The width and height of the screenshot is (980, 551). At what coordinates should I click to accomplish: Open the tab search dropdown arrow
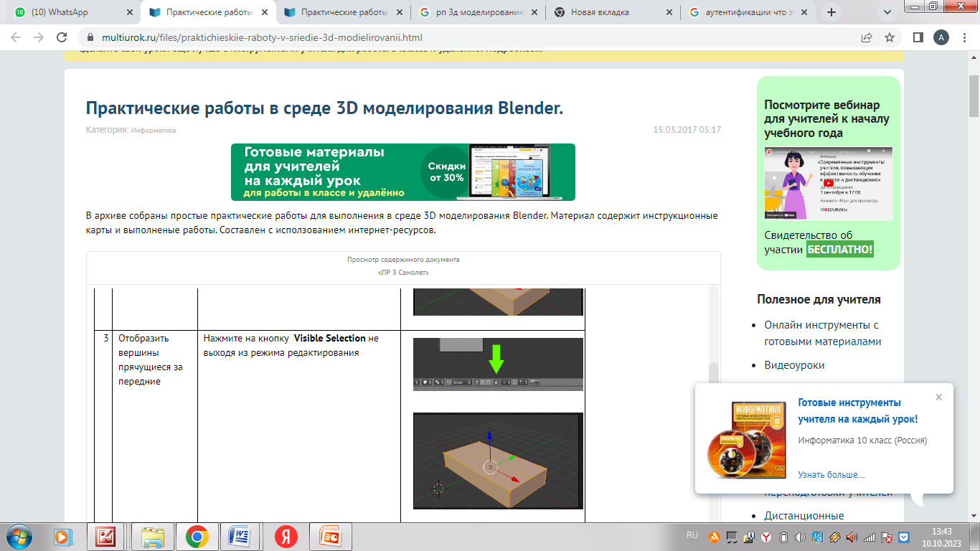[887, 12]
